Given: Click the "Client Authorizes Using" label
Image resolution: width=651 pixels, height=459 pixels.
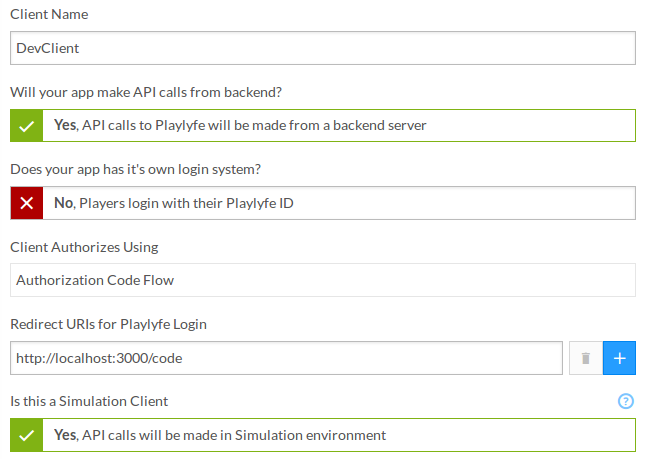Looking at the screenshot, I should (84, 247).
